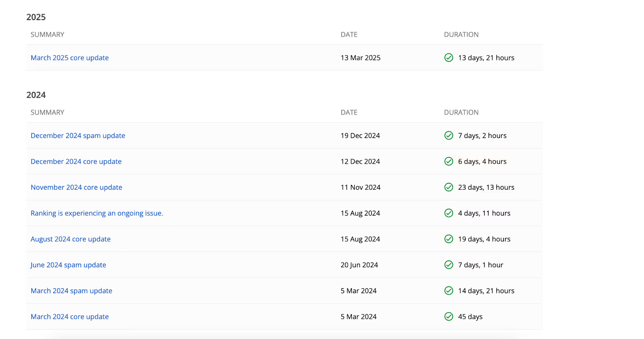Click resolved checkmark icon for June 2024 spam update
Viewport: 644px width, 339px height.
pos(449,265)
